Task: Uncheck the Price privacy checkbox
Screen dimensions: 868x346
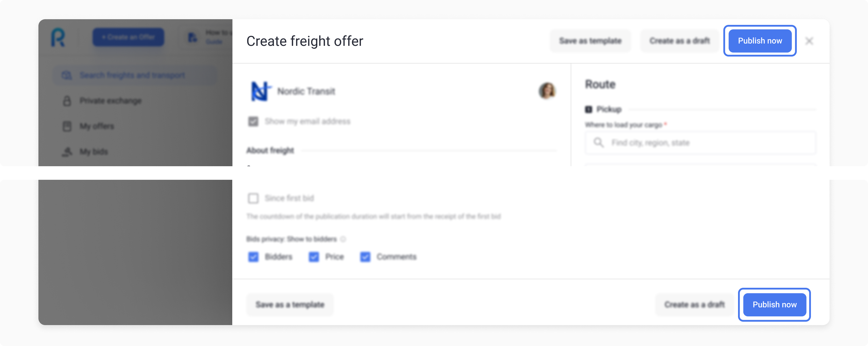Action: [x=314, y=257]
